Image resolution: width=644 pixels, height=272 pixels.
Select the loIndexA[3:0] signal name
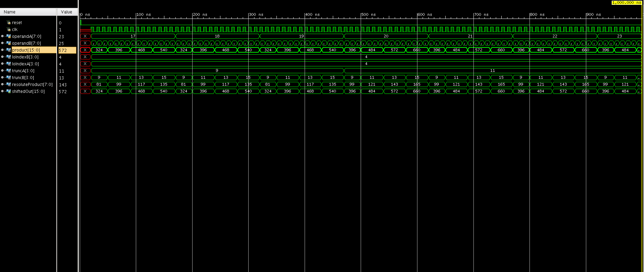click(x=25, y=64)
